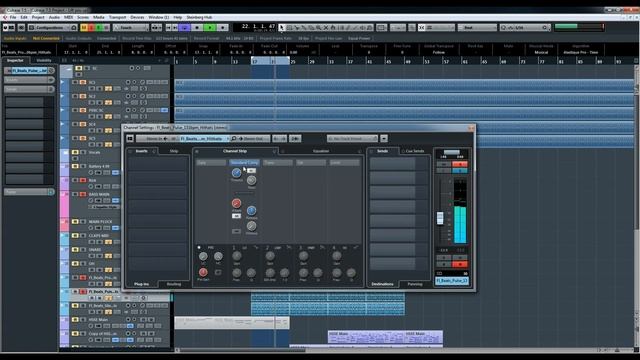This screenshot has height=360, width=640.
Task: Switch to the Inspector tab
Action: (15, 60)
